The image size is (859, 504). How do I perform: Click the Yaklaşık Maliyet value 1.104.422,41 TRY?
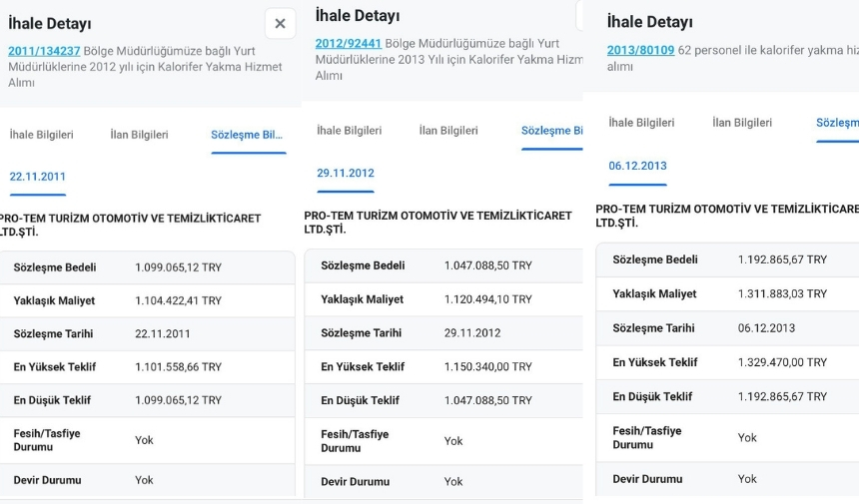[178, 300]
